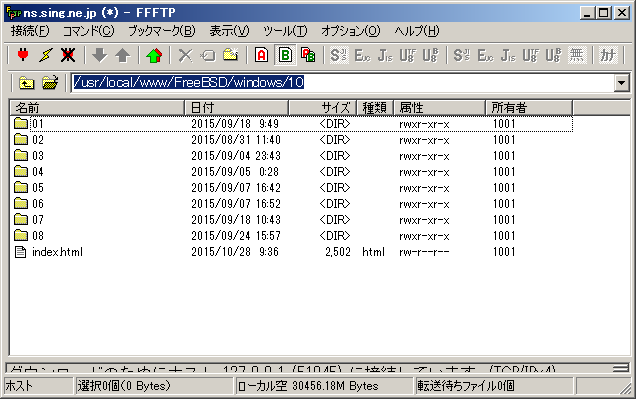The width and height of the screenshot is (636, 399).
Task: Sort by the サイズ column header
Action: tap(322, 108)
